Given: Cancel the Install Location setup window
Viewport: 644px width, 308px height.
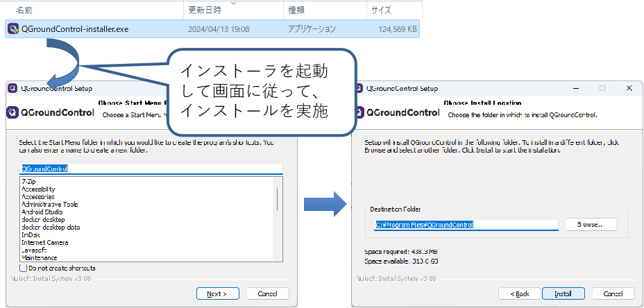Looking at the screenshot, I should tap(613, 293).
